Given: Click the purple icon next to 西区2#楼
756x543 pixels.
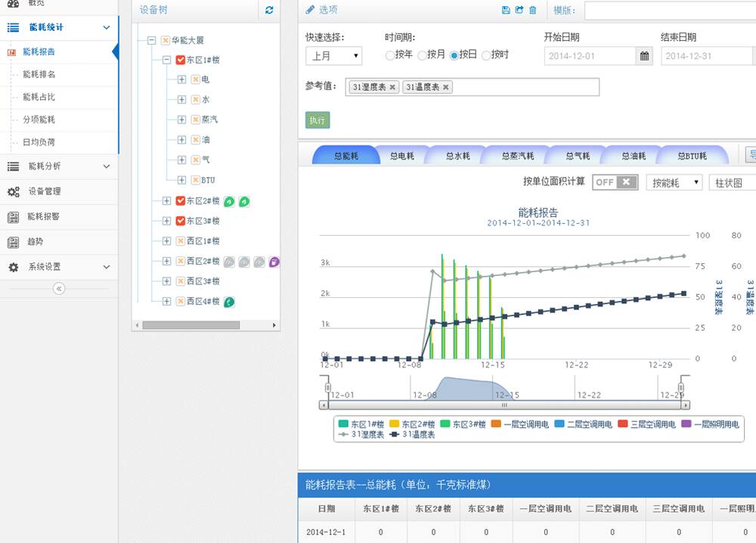Looking at the screenshot, I should (x=275, y=261).
